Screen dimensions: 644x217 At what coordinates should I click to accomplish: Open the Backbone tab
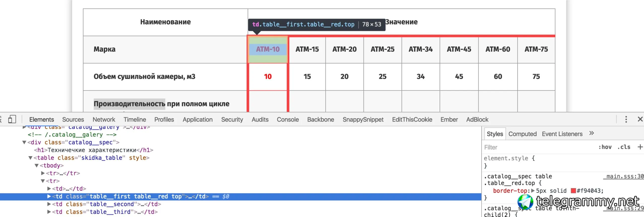pyautogui.click(x=320, y=119)
